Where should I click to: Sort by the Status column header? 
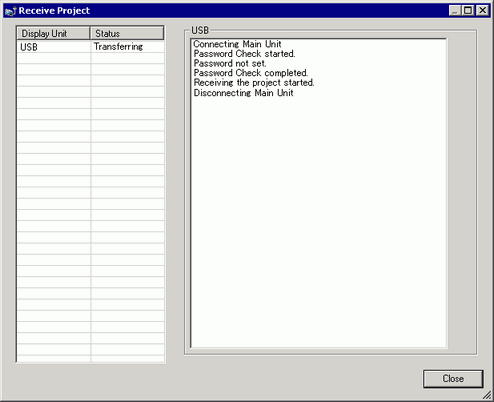(x=127, y=33)
